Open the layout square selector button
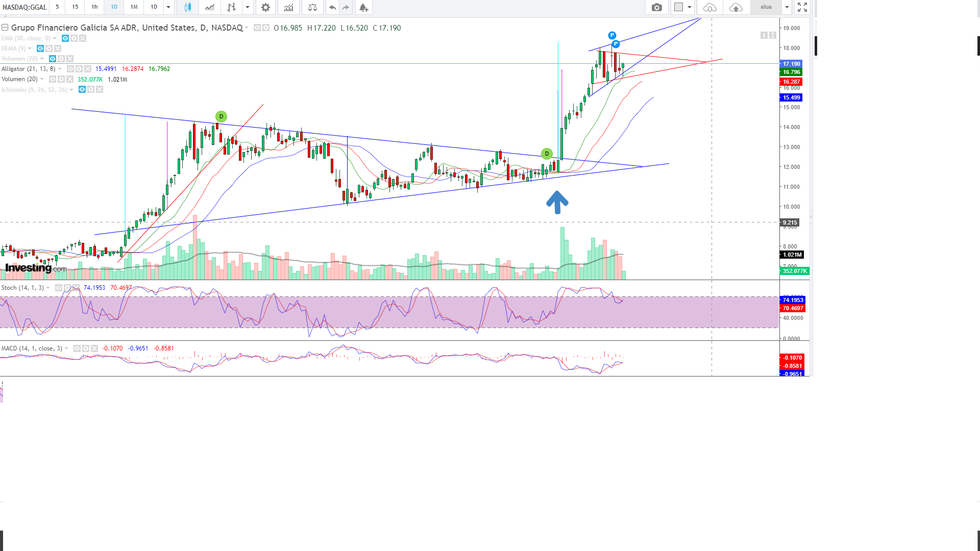The image size is (980, 551). click(x=678, y=7)
